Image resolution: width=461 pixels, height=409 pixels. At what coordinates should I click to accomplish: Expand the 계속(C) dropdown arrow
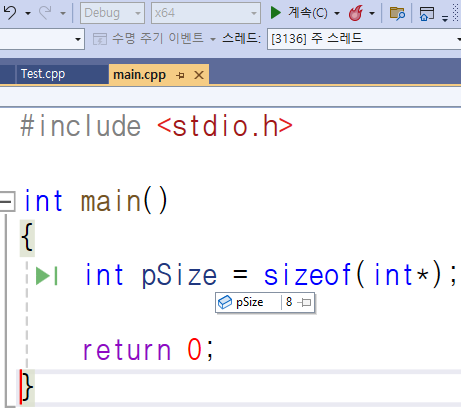(337, 13)
